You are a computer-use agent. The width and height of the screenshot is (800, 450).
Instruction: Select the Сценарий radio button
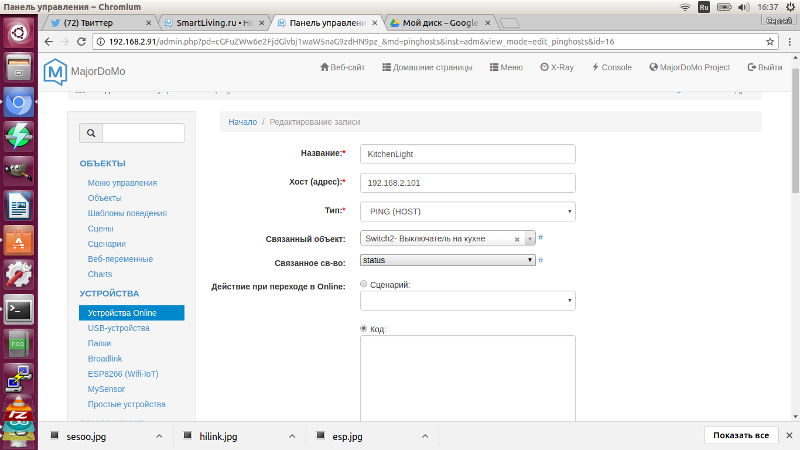[363, 285]
